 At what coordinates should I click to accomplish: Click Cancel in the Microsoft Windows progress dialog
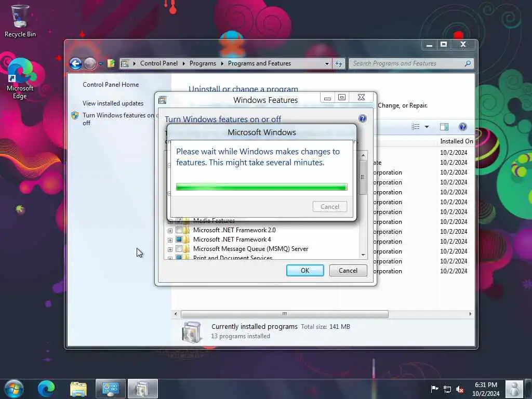point(330,207)
